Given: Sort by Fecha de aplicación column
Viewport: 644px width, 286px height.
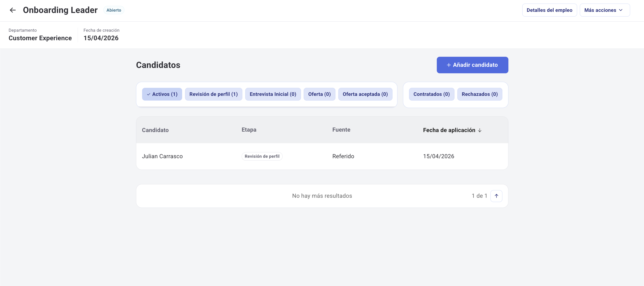Looking at the screenshot, I should pos(449,130).
